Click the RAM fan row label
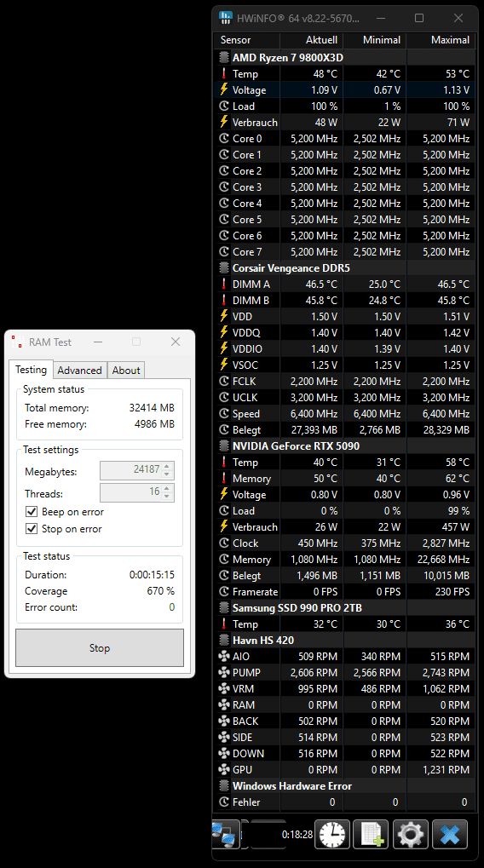The image size is (484, 868). click(244, 704)
